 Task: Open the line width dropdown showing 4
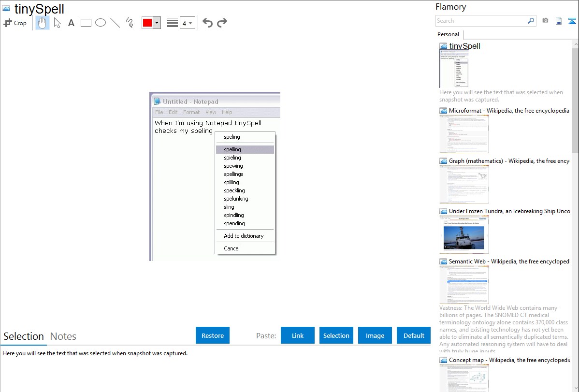[x=187, y=23]
